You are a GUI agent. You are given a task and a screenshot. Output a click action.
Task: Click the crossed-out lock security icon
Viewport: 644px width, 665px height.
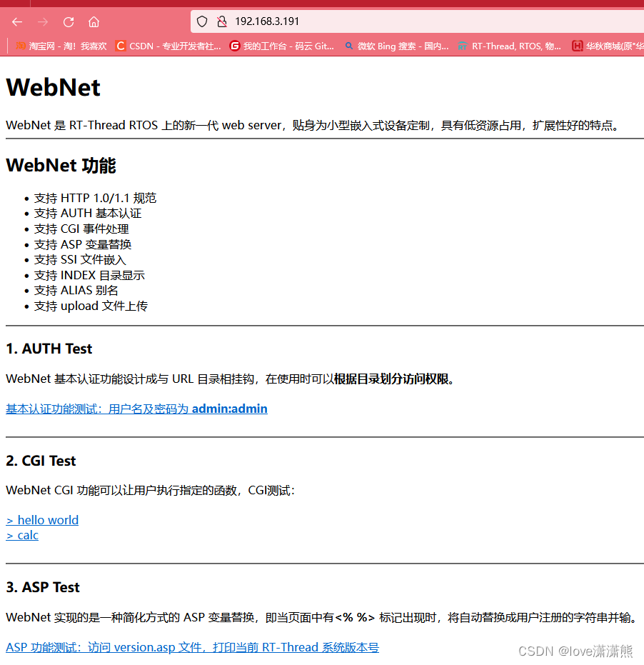[222, 21]
